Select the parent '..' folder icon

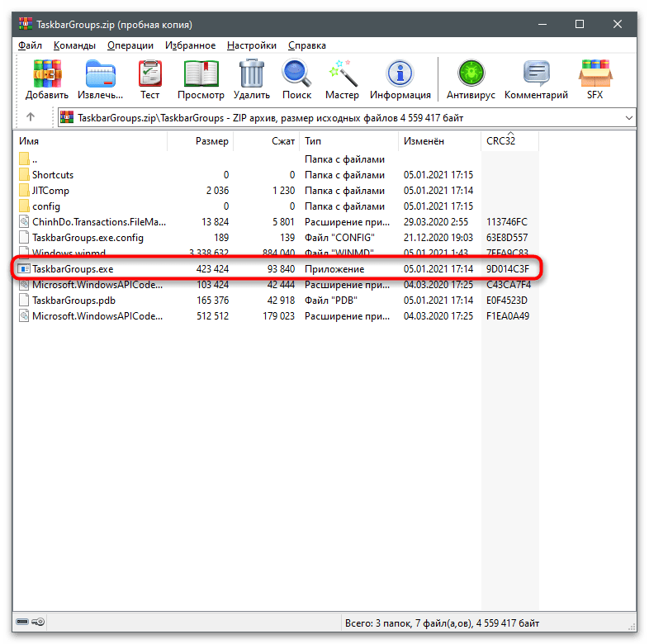pos(24,159)
